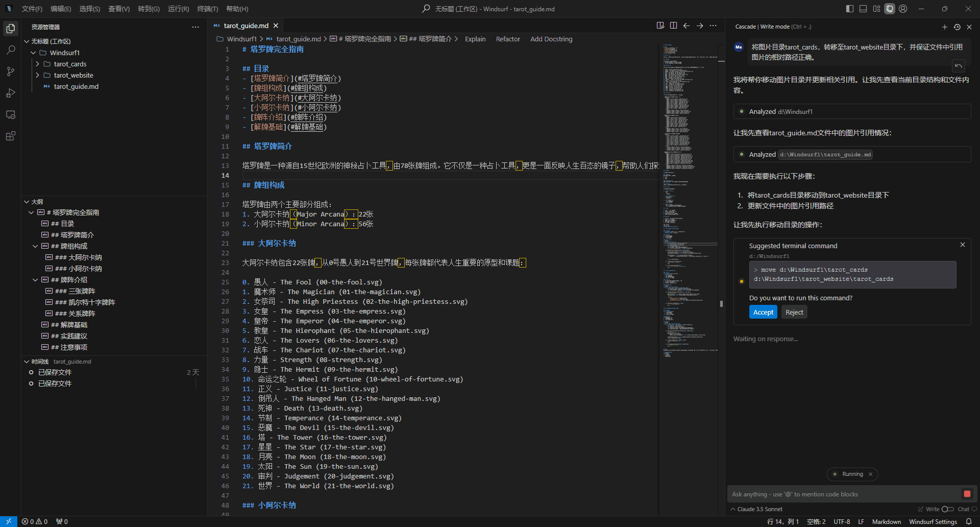Viewport: 980px width, 527px height.
Task: Open the title bar search box
Action: click(488, 9)
